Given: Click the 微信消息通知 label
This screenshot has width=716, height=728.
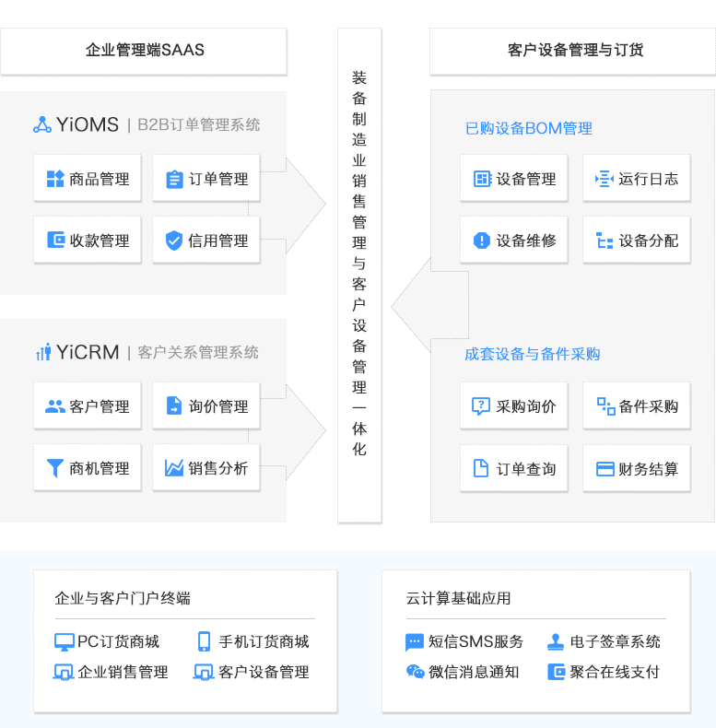Looking at the screenshot, I should tap(474, 672).
